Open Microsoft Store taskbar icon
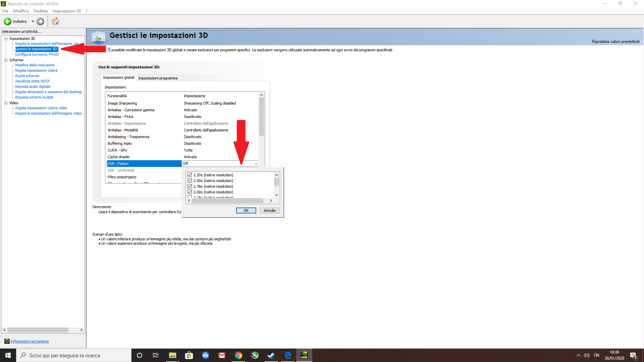644x362 pixels. pyautogui.click(x=189, y=355)
